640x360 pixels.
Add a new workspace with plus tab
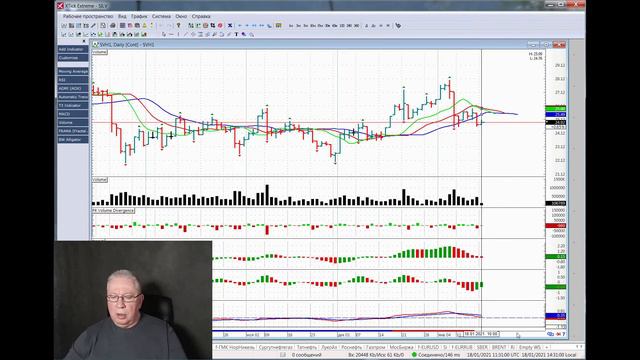click(547, 347)
